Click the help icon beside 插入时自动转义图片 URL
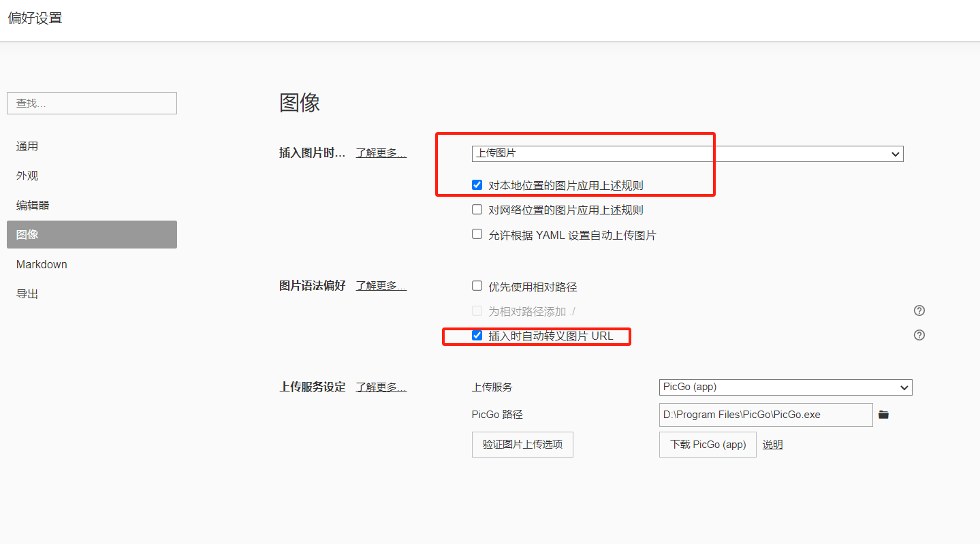Image resolution: width=980 pixels, height=544 pixels. pos(919,336)
